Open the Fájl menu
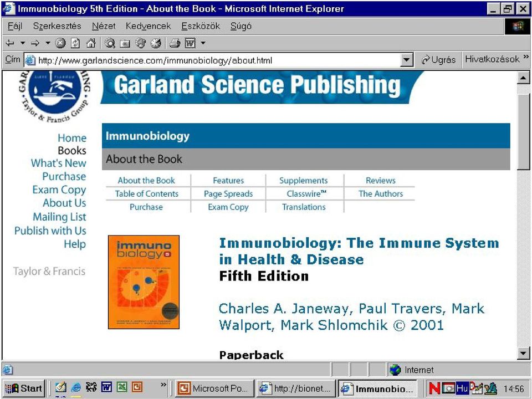Image resolution: width=532 pixels, height=399 pixels. click(15, 26)
